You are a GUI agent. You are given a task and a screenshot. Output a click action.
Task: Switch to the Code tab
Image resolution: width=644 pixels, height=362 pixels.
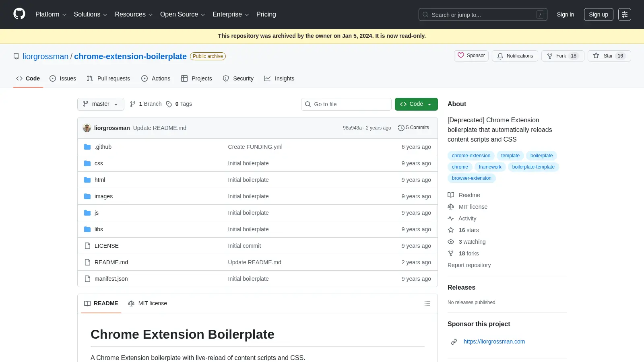click(28, 78)
